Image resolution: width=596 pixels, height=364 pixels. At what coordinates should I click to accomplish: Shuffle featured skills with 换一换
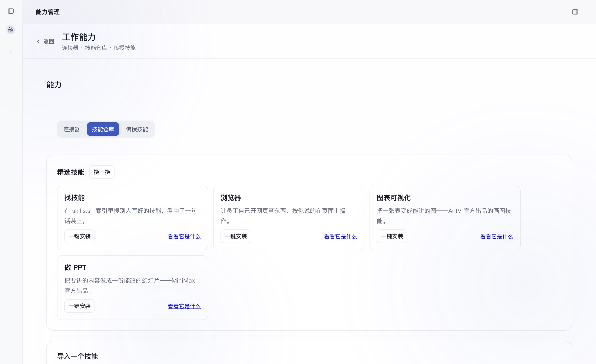(x=102, y=172)
